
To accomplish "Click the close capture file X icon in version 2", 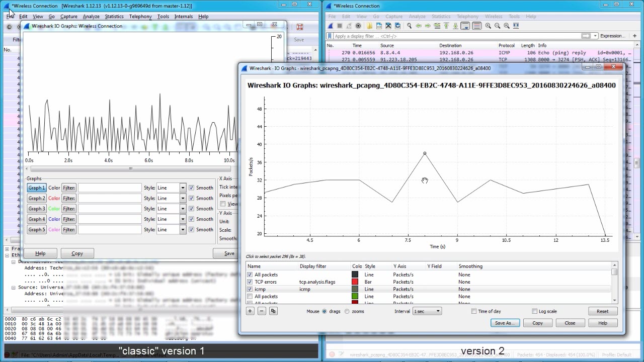I will pos(388,26).
